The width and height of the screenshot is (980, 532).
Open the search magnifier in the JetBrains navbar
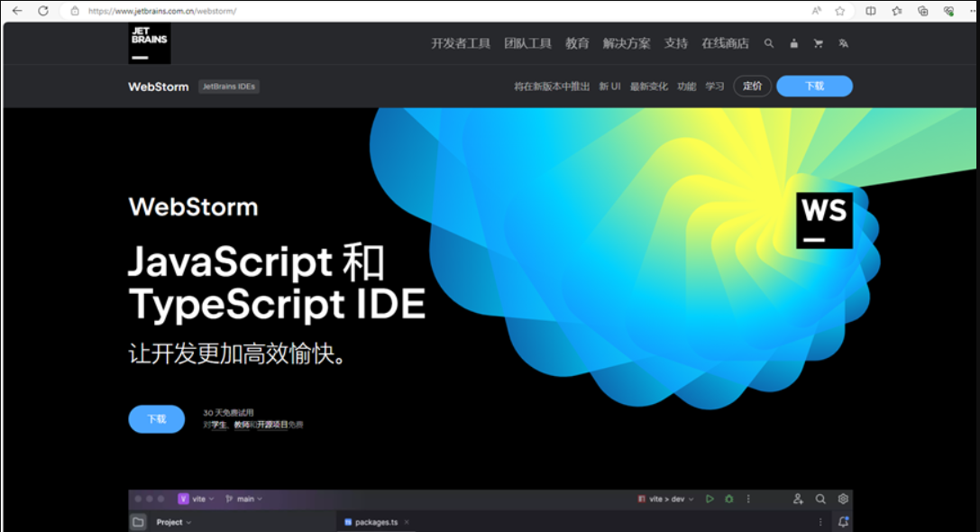(769, 42)
